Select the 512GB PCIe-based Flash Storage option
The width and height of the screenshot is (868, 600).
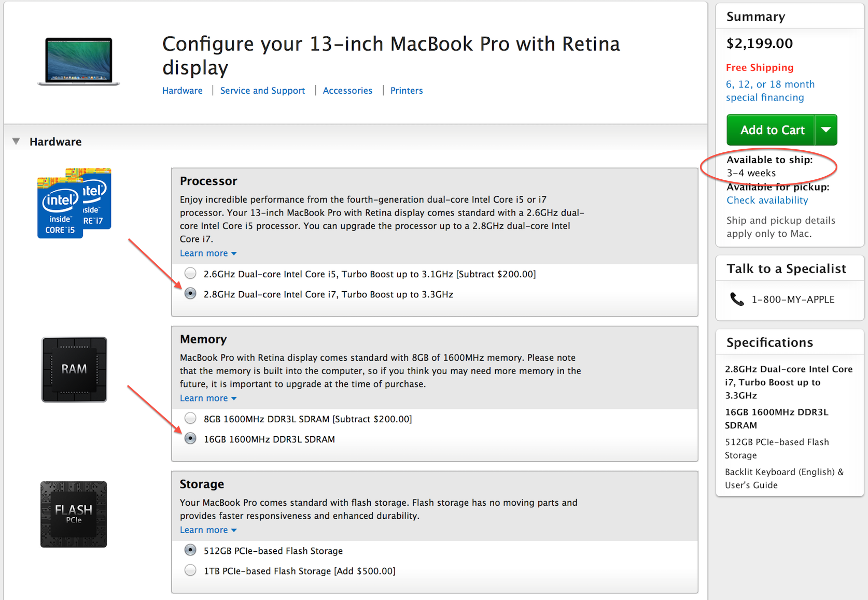tap(191, 550)
